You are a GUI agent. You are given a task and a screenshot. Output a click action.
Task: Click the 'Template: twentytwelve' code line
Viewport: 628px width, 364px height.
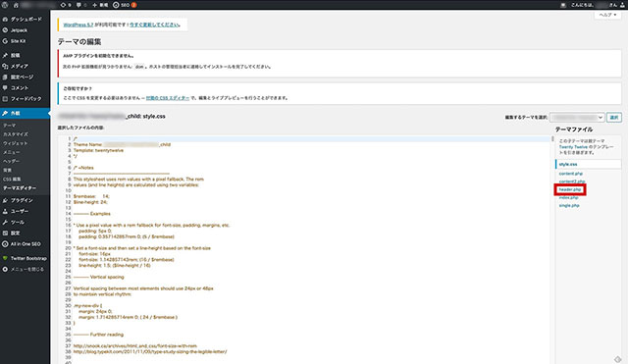(x=98, y=150)
